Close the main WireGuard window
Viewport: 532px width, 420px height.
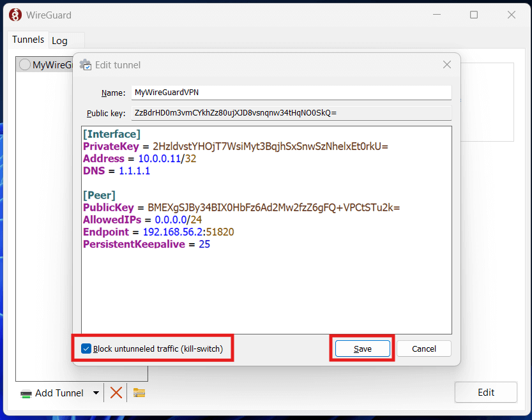pyautogui.click(x=511, y=15)
